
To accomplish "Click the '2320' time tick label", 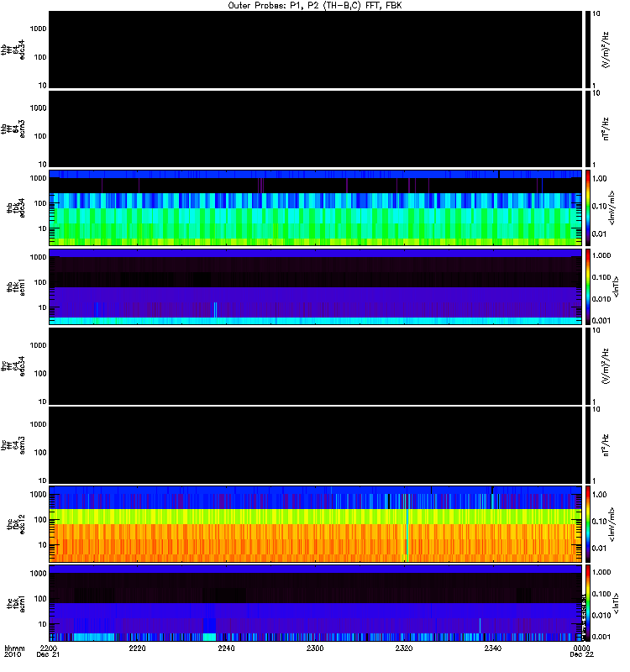I will [x=404, y=648].
